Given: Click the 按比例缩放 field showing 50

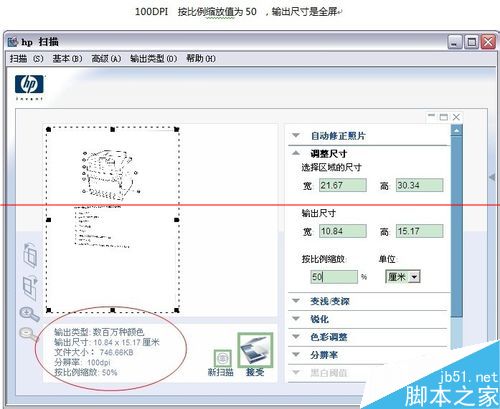Looking at the screenshot, I should coord(334,277).
